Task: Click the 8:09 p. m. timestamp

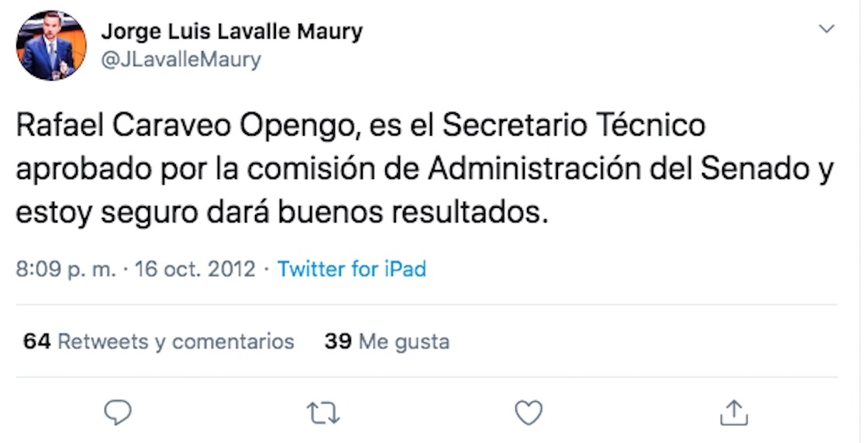Action: (x=65, y=269)
